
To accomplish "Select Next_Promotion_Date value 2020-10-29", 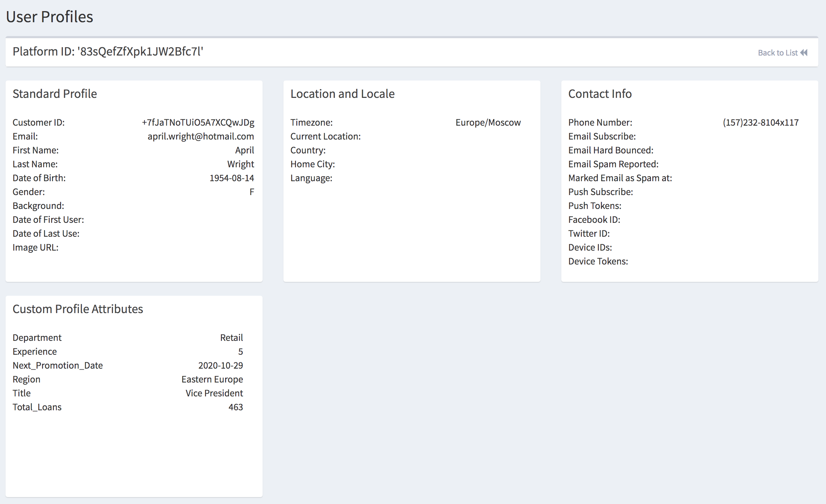I will click(221, 366).
